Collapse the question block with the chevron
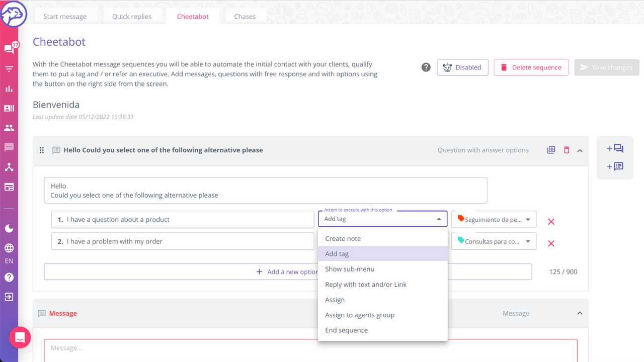The width and height of the screenshot is (644, 362). pos(579,149)
